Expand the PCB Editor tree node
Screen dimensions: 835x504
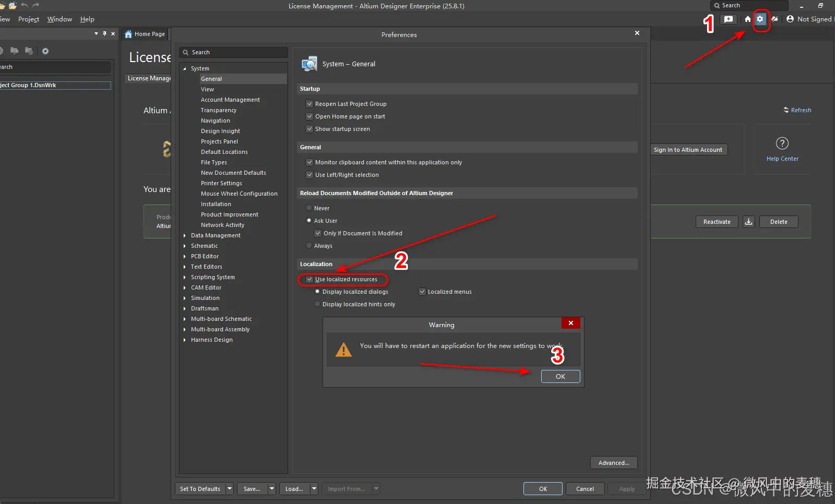185,256
